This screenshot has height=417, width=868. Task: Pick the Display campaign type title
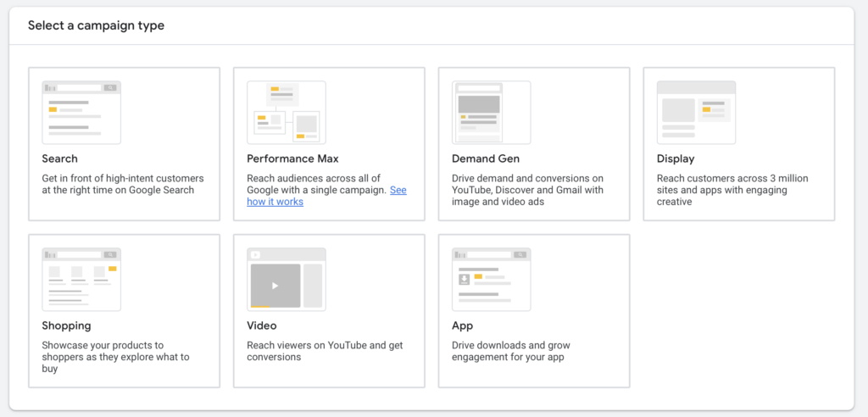coord(676,158)
